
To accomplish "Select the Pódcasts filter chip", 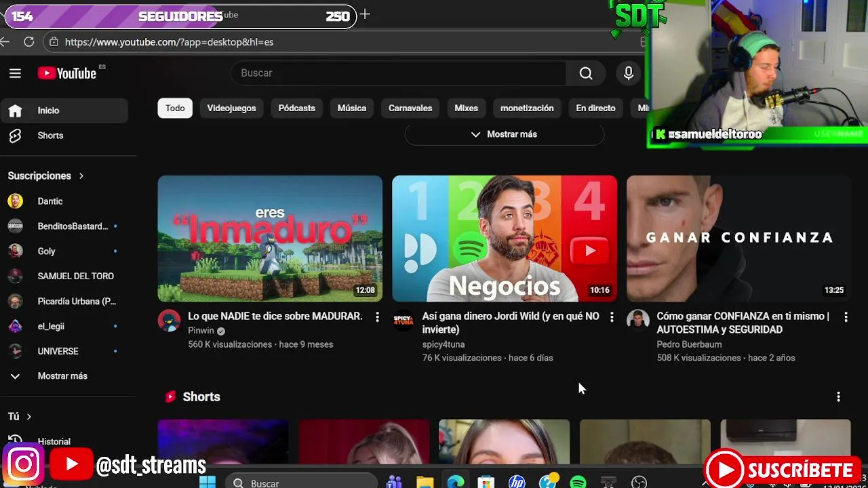I will pos(297,108).
